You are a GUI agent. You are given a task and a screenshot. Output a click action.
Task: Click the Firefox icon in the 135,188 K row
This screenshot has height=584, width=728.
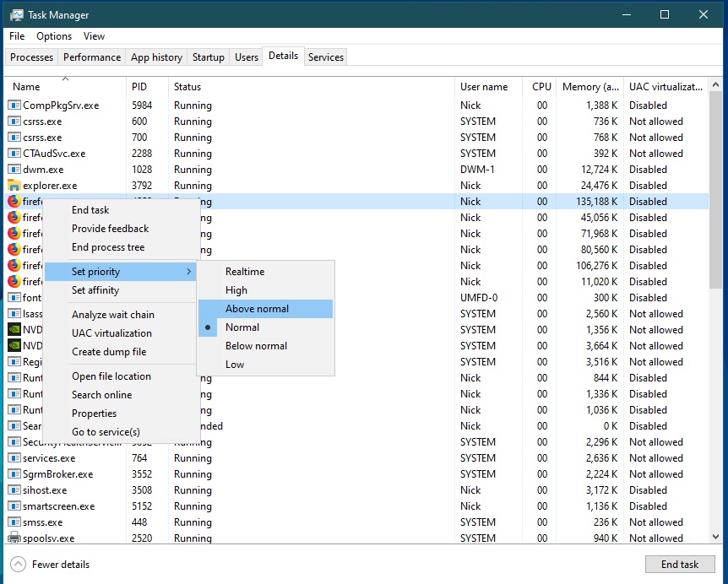pos(14,202)
